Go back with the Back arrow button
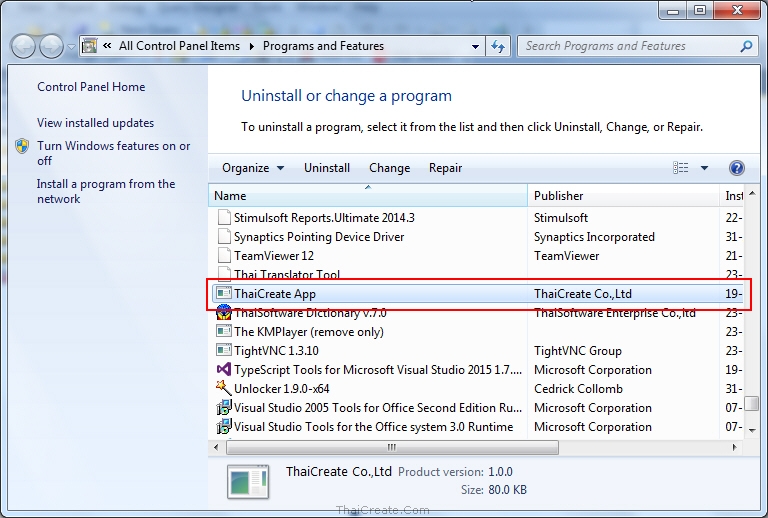 pyautogui.click(x=23, y=47)
